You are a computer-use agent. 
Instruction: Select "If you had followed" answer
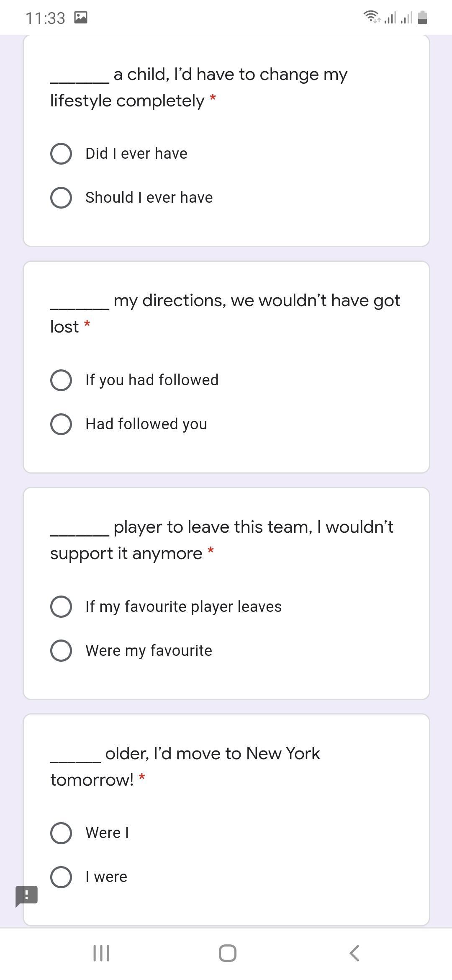(61, 380)
